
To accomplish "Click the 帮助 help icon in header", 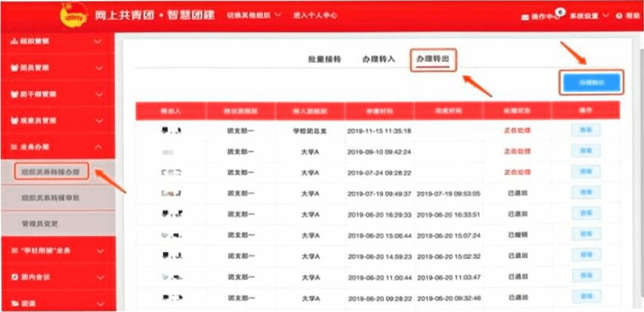I will [619, 16].
